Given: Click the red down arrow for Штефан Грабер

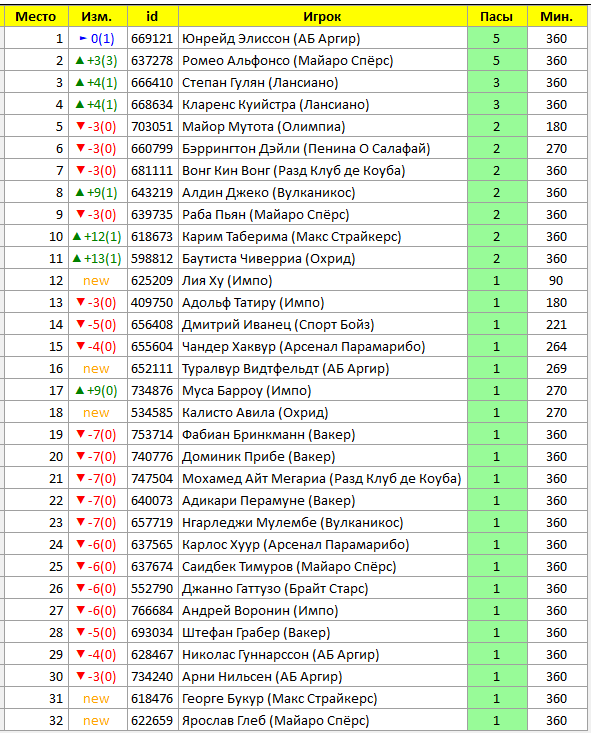Looking at the screenshot, I should point(80,632).
